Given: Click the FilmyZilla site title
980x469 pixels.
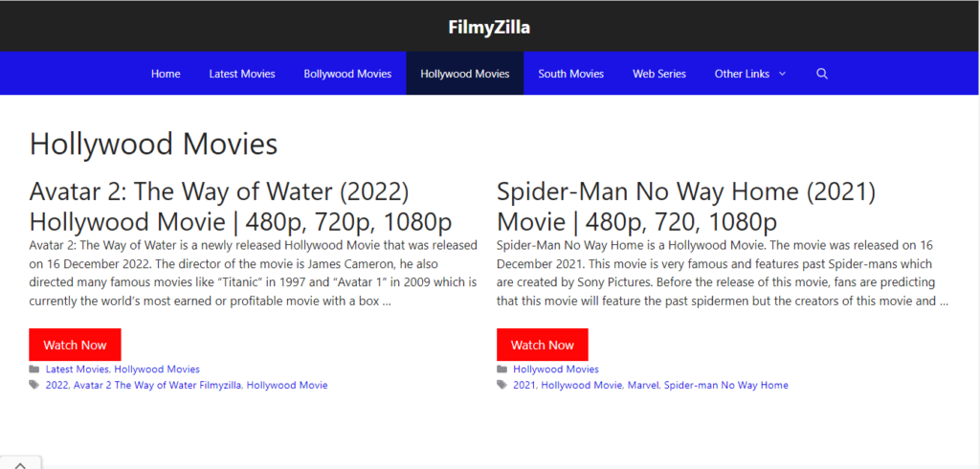Looking at the screenshot, I should [x=489, y=27].
